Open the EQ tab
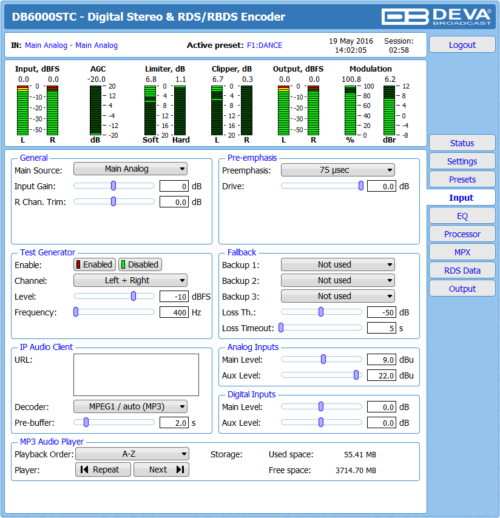Viewport: 500px width, 518px height. click(462, 216)
